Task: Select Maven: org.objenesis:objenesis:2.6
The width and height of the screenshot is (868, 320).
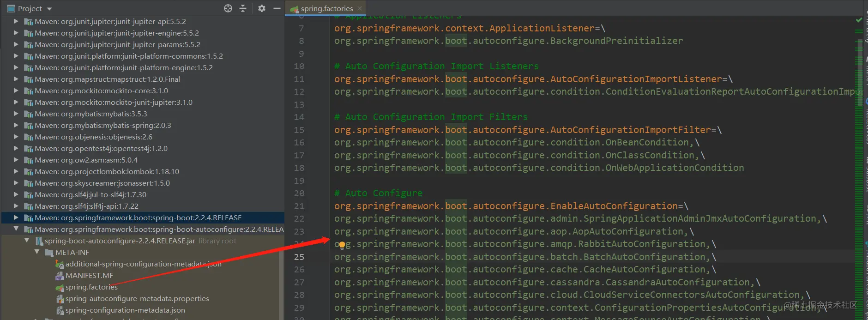Action: pyautogui.click(x=93, y=137)
